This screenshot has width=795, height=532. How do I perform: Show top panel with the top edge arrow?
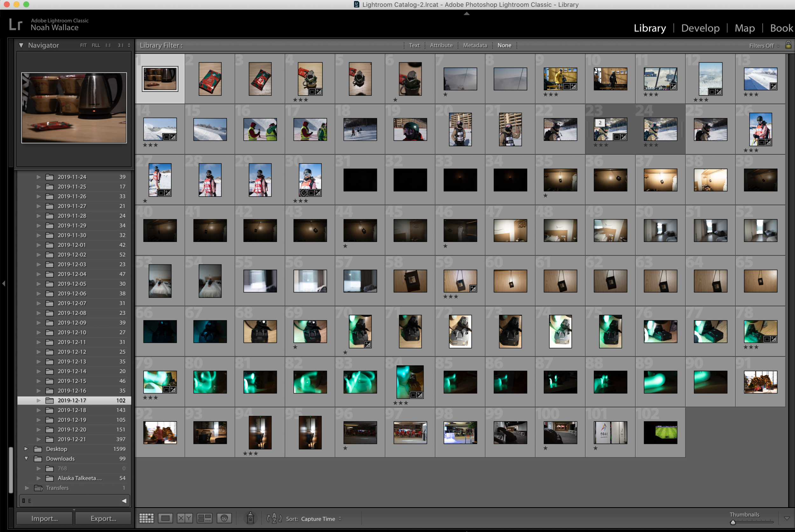tap(467, 14)
